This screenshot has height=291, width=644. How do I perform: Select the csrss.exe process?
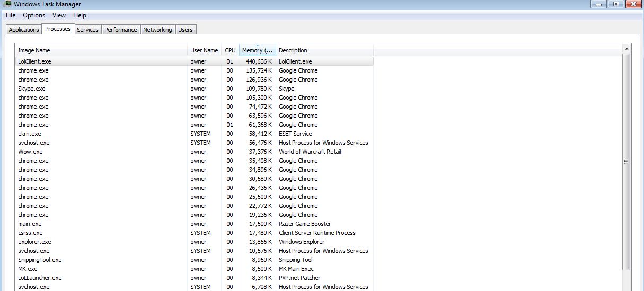pyautogui.click(x=195, y=233)
